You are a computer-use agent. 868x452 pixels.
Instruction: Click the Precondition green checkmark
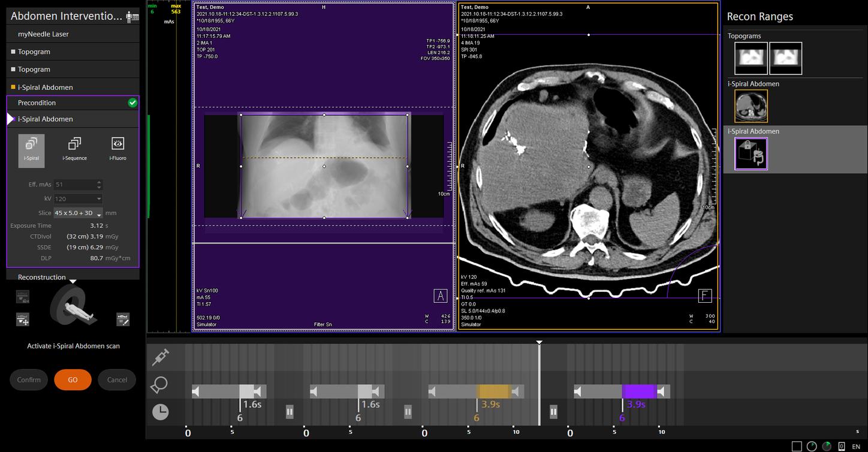(x=132, y=103)
